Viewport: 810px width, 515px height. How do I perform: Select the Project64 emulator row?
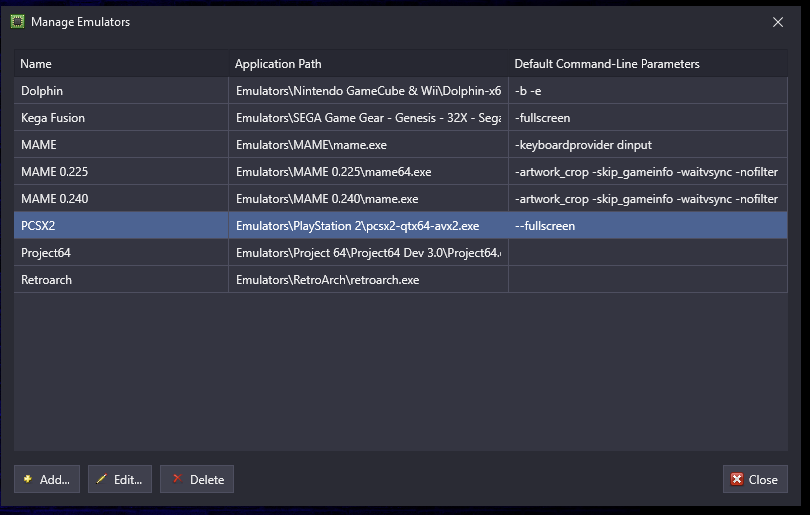(401, 253)
